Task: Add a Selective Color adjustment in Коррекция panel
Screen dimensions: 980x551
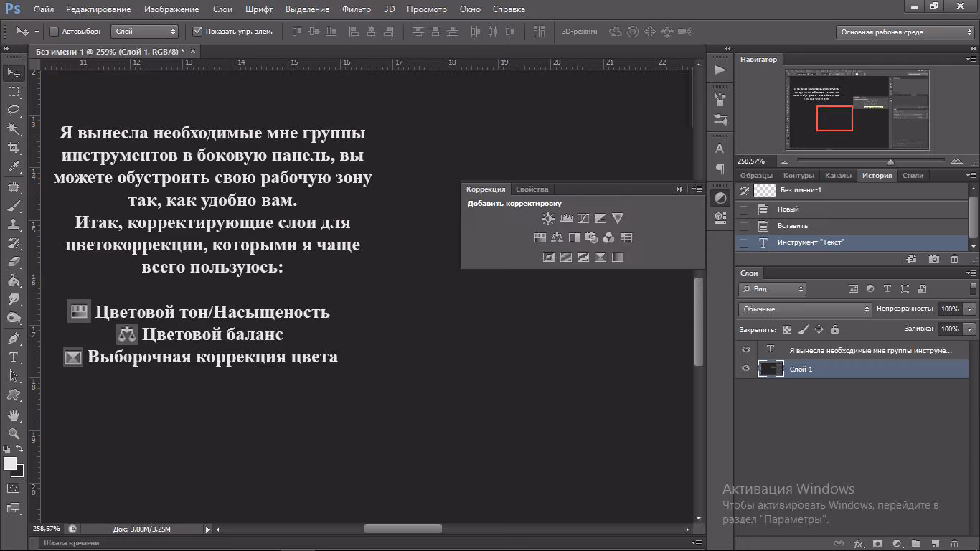Action: pyautogui.click(x=600, y=258)
